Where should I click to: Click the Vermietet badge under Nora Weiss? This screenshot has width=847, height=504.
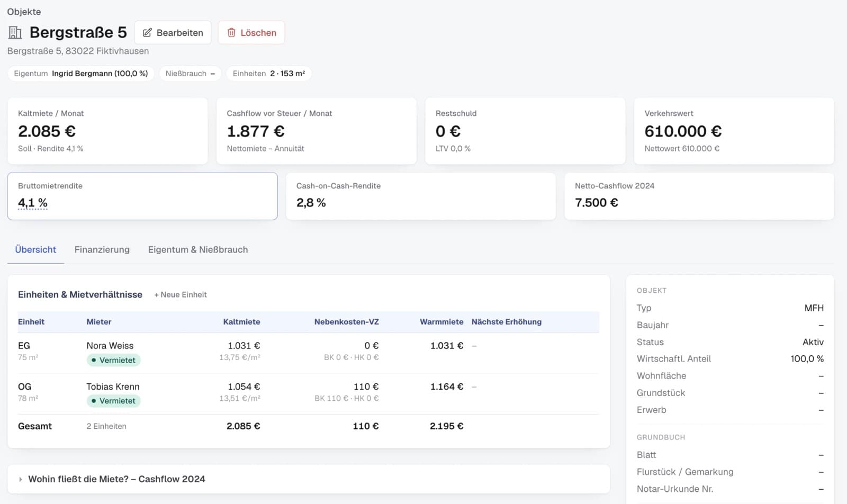113,360
